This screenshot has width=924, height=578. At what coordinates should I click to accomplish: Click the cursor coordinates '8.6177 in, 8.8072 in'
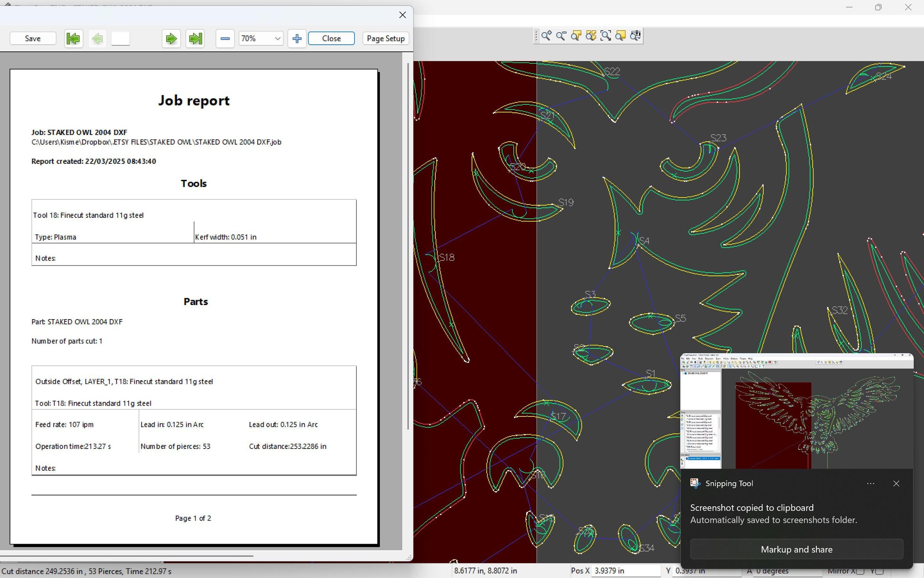pos(486,571)
